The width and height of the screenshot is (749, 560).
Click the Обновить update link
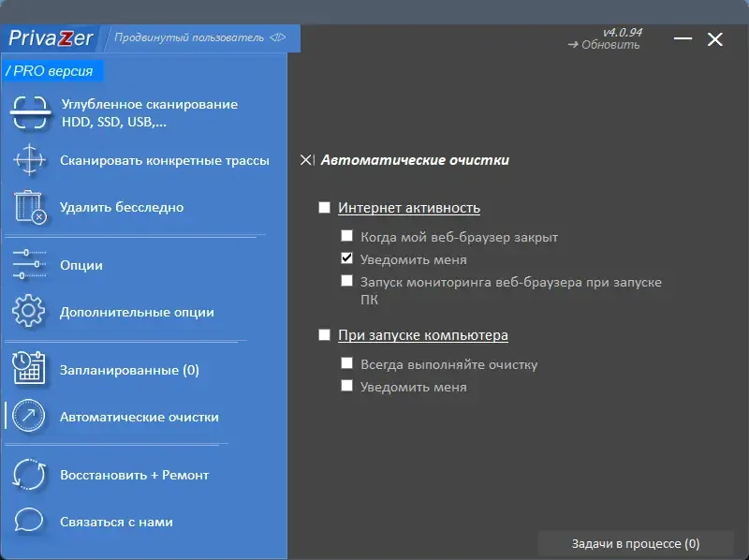(x=605, y=45)
